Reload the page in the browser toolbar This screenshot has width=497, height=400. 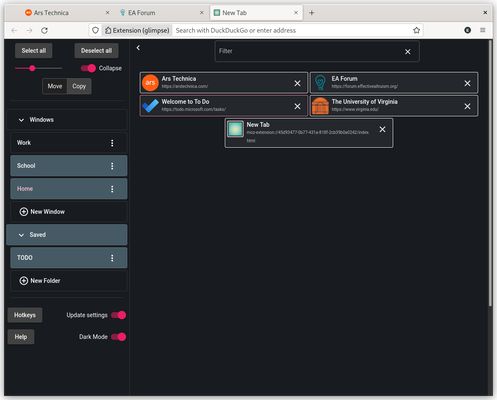pos(44,30)
